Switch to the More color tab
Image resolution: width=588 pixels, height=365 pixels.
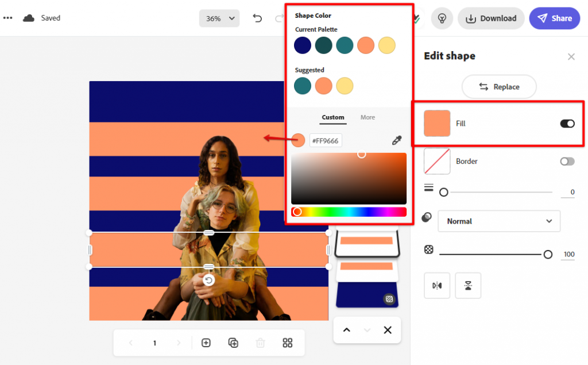pyautogui.click(x=367, y=117)
